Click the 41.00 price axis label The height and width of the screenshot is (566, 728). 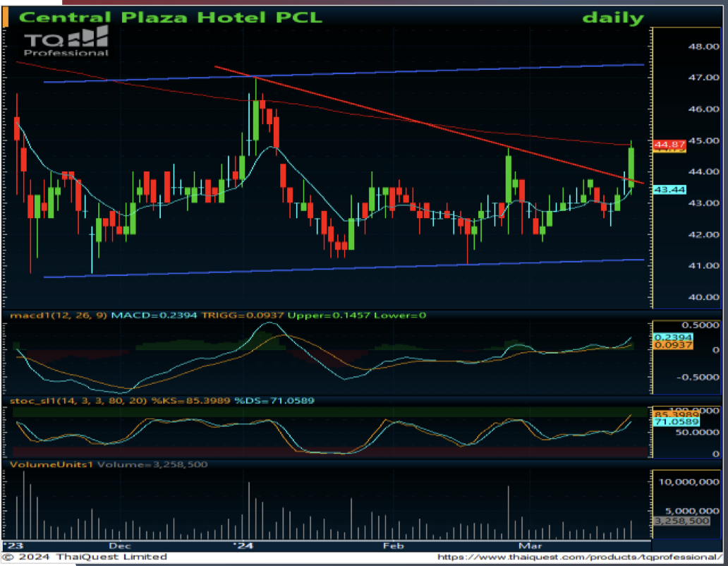703,265
